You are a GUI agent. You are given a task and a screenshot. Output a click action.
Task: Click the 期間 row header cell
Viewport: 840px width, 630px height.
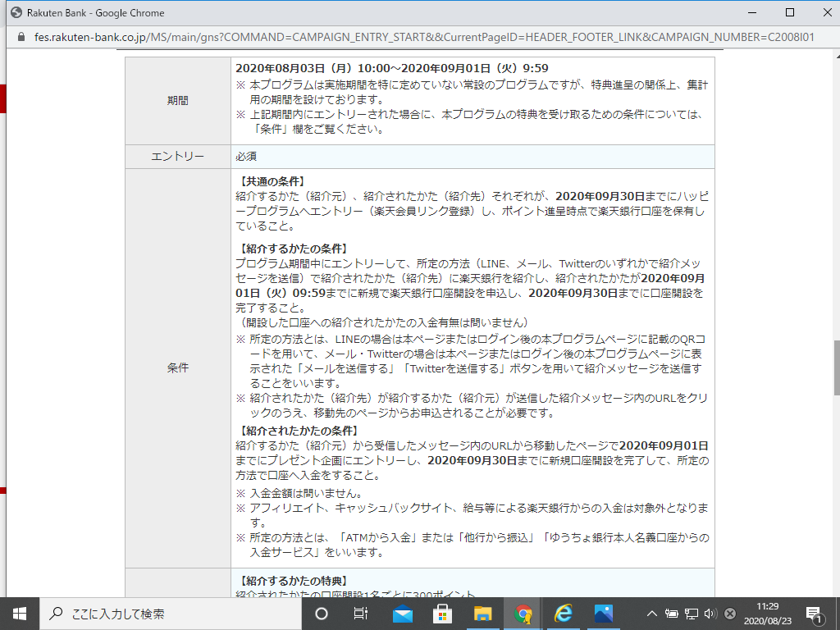pos(178,101)
